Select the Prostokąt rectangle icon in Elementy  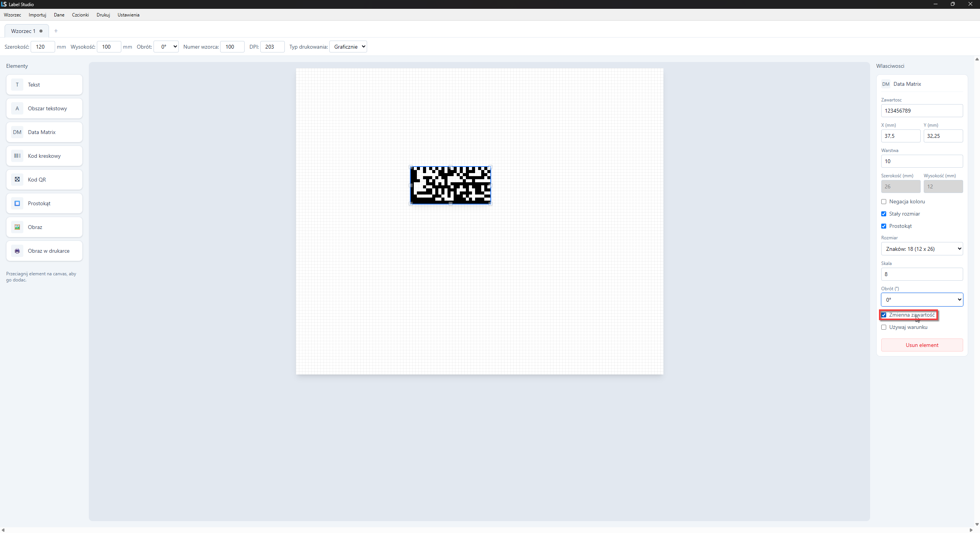coord(17,203)
